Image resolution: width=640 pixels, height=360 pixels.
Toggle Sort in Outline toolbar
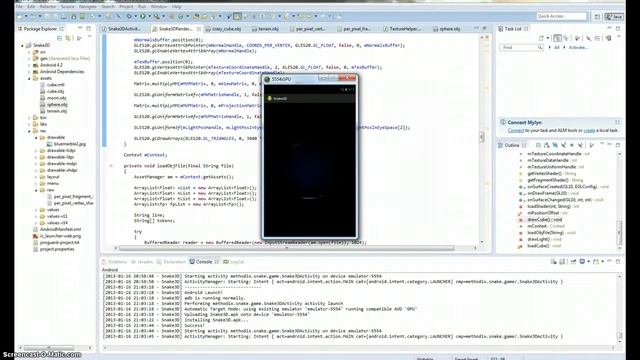547,145
